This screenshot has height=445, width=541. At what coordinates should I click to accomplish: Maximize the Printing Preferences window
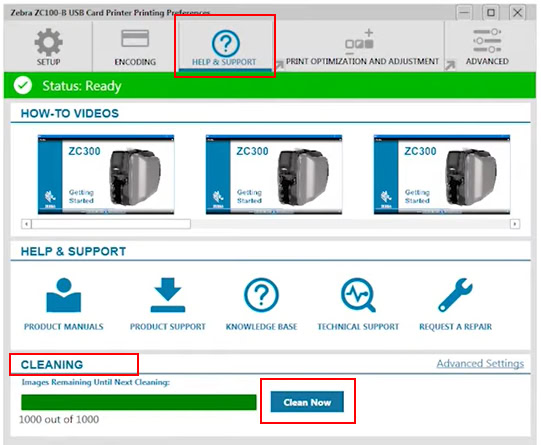[491, 13]
